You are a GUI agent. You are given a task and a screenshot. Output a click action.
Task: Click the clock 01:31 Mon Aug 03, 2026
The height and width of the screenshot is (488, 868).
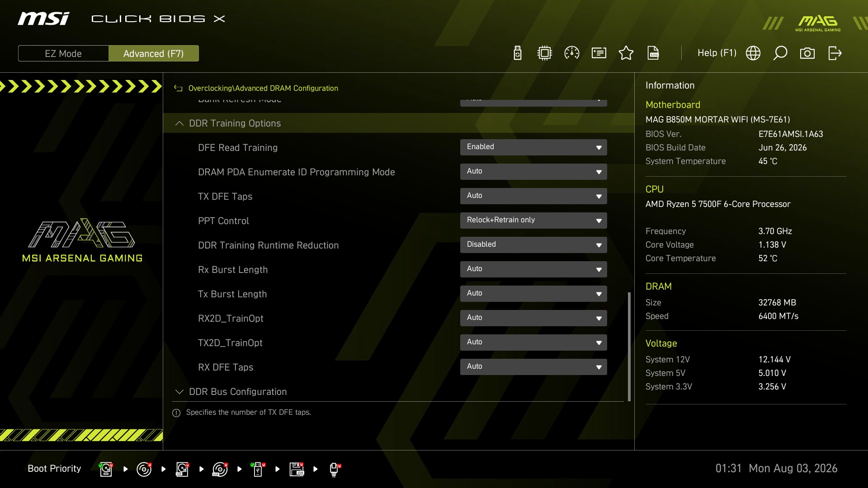(776, 469)
